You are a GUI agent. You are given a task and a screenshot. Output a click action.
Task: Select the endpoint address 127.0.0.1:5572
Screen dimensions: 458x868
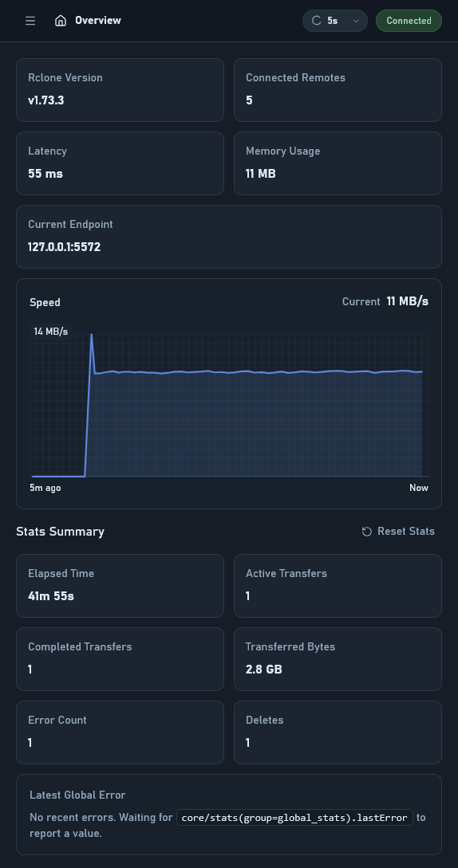pos(65,247)
